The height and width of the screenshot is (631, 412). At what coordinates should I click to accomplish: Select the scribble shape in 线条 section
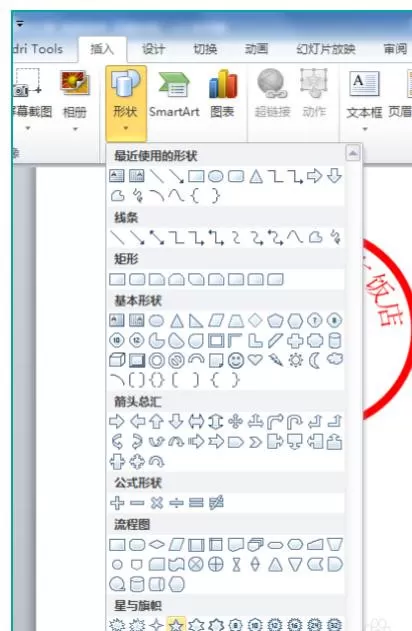pos(335,237)
